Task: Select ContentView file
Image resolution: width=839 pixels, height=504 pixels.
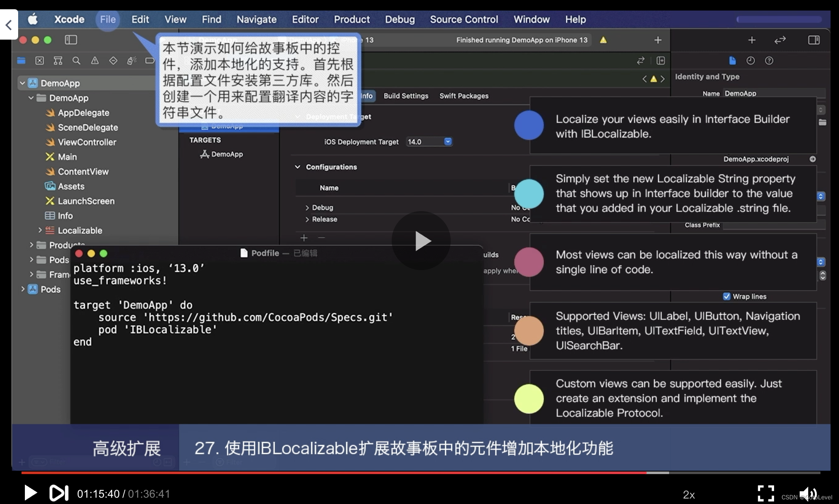Action: coord(83,172)
